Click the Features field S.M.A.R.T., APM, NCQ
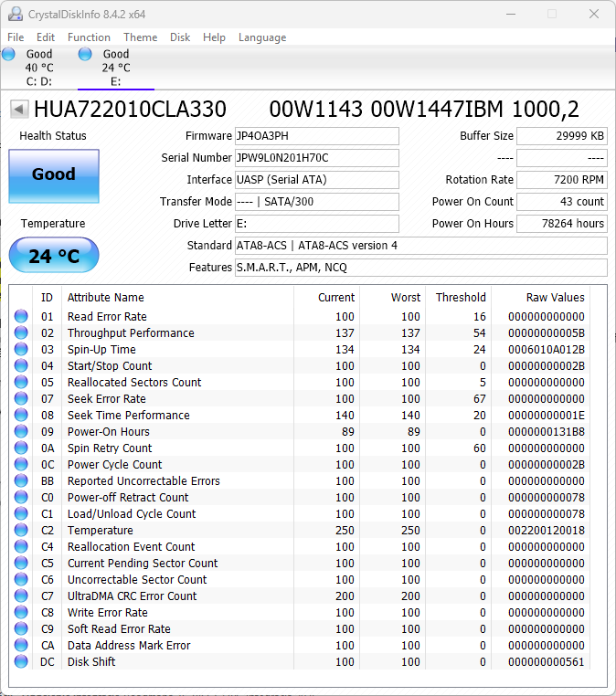616x696 pixels. click(421, 268)
